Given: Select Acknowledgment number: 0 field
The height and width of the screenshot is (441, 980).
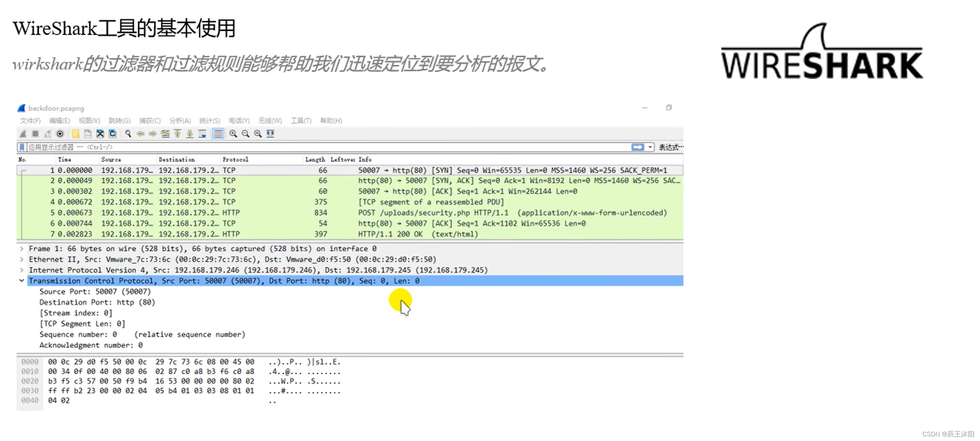Looking at the screenshot, I should click(x=91, y=345).
